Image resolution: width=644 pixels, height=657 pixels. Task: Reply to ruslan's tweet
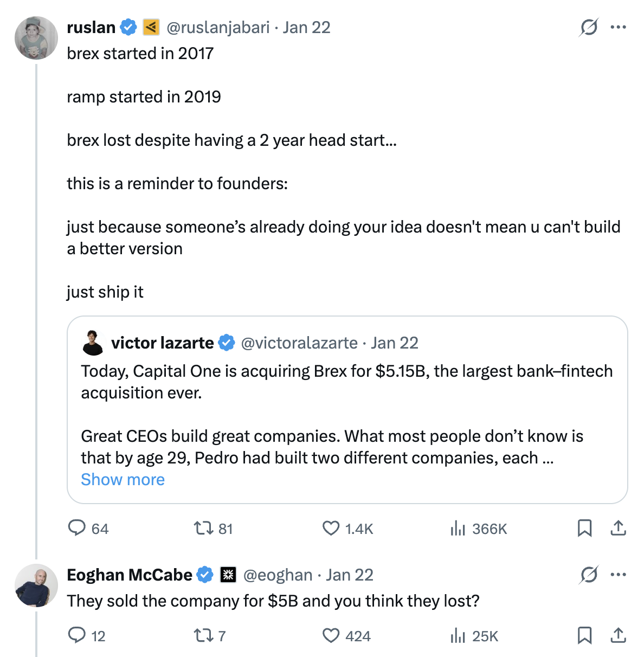77,528
